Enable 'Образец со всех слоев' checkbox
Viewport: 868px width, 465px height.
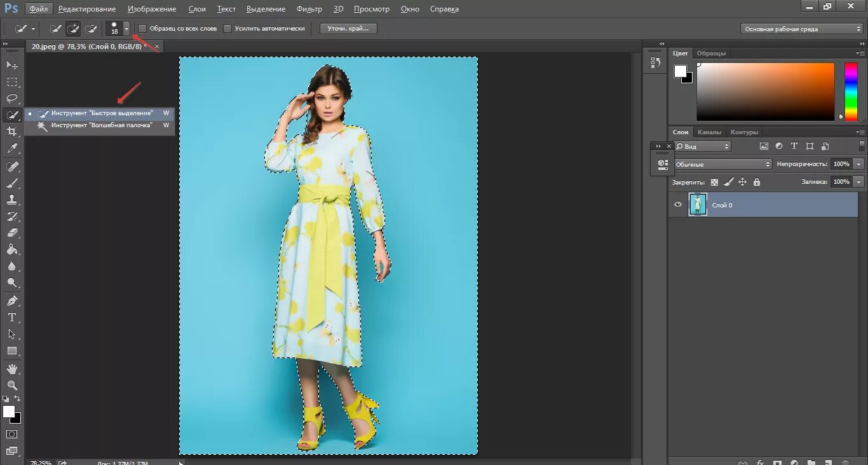142,29
